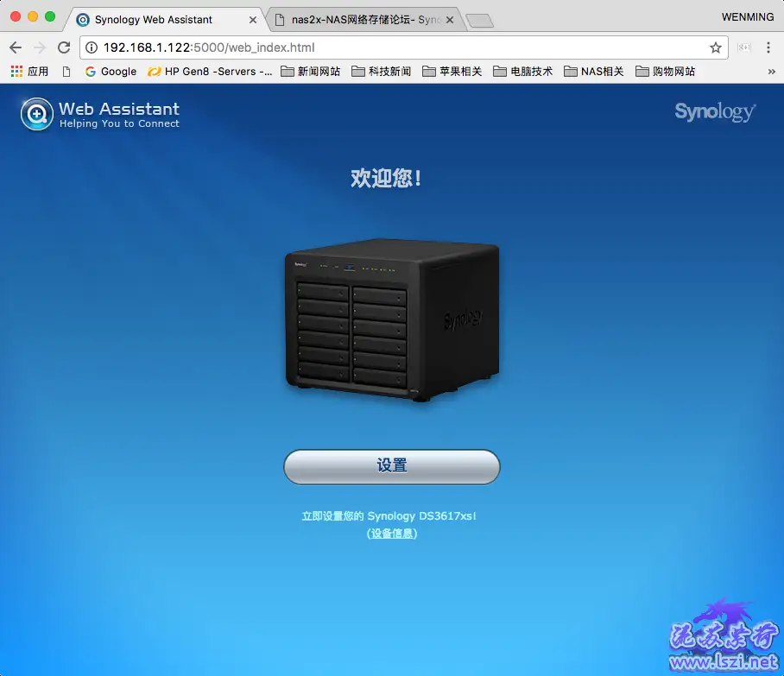The height and width of the screenshot is (676, 784).
Task: Expand the 新闻网站 bookmark folder
Action: click(310, 72)
